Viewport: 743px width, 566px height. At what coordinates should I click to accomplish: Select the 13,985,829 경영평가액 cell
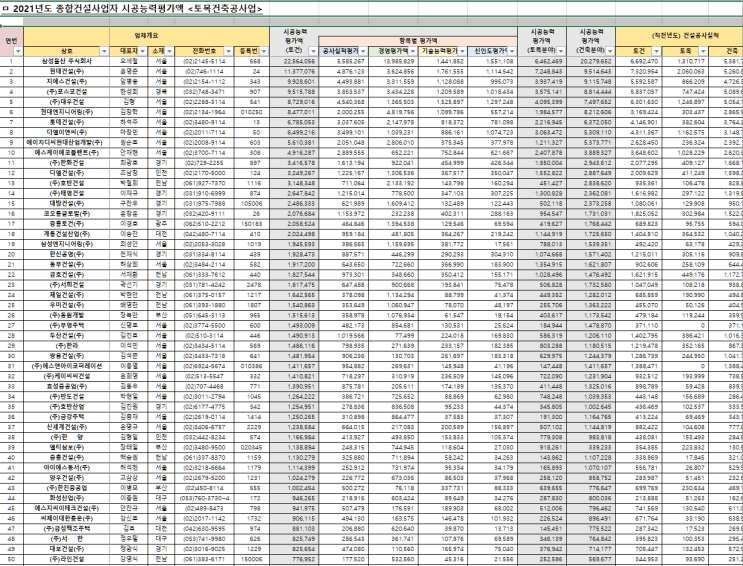click(x=392, y=61)
